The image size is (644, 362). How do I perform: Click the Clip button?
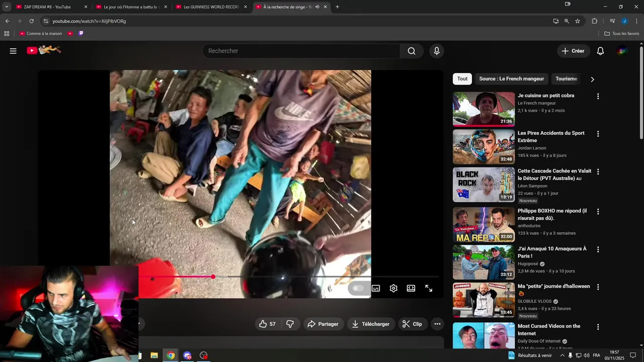[x=413, y=324]
